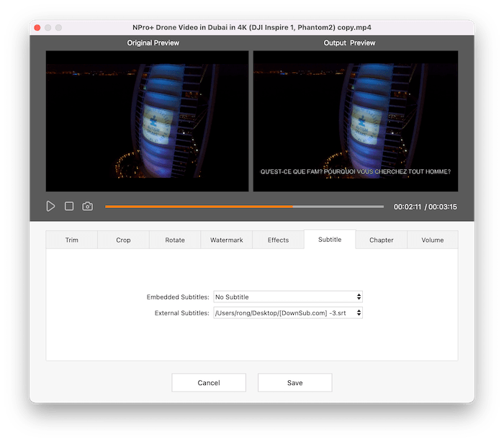The width and height of the screenshot is (504, 442).
Task: Select the Rotate tab
Action: click(x=175, y=240)
